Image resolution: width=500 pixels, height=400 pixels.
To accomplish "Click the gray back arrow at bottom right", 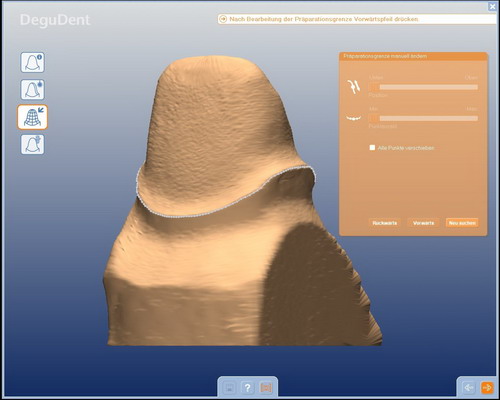I will [x=469, y=388].
